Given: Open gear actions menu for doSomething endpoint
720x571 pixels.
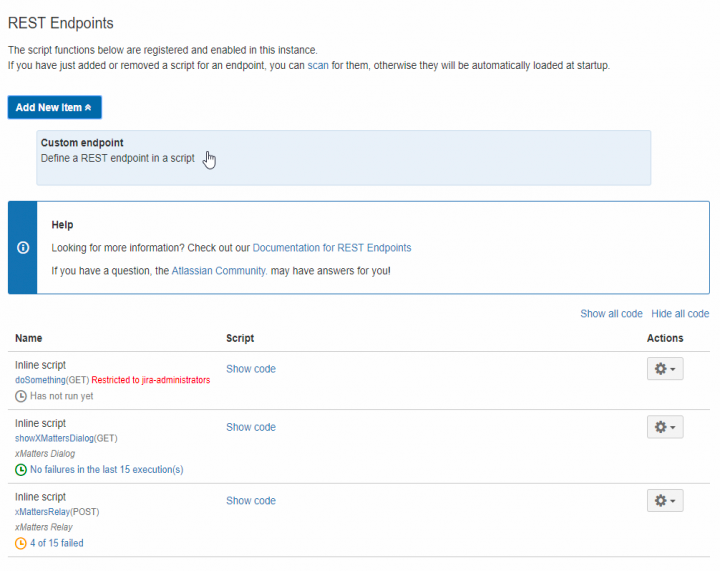Looking at the screenshot, I should point(665,369).
